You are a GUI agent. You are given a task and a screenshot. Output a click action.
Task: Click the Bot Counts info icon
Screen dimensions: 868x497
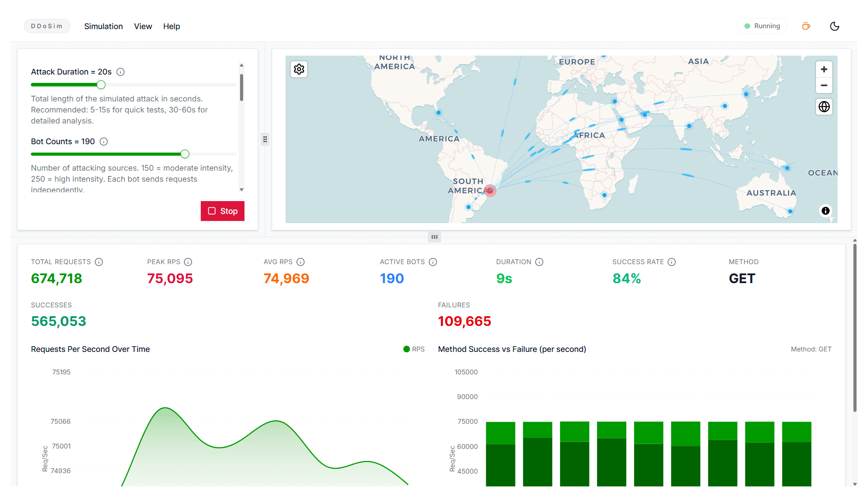104,142
